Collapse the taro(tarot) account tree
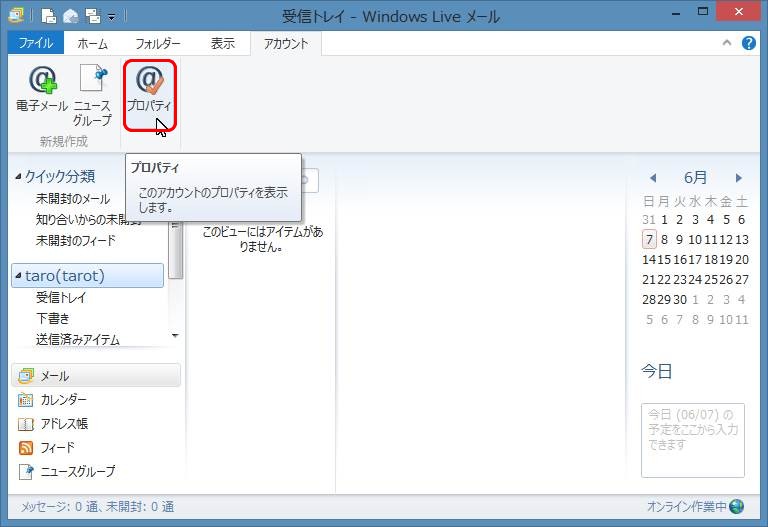Screen dimensions: 768x527 coord(18,276)
